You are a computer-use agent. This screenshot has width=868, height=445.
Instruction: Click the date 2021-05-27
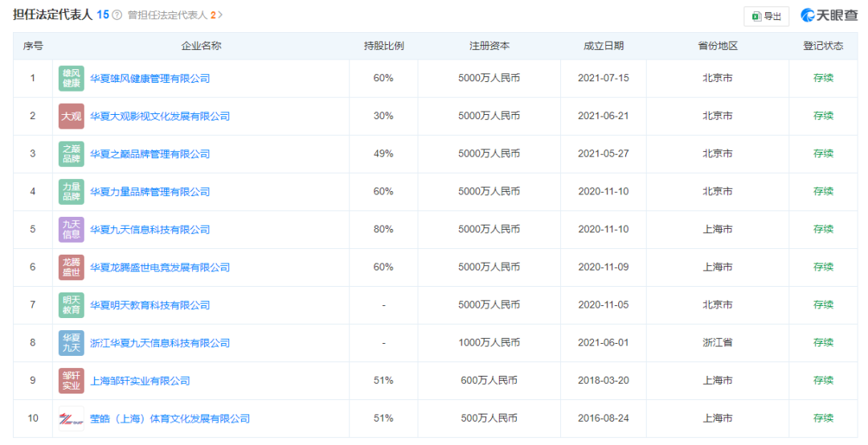(604, 153)
